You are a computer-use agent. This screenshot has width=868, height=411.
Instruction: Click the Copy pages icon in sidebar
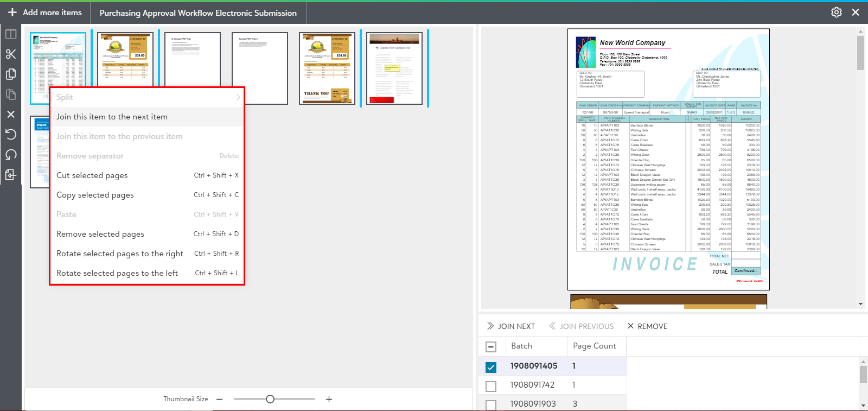(11, 74)
